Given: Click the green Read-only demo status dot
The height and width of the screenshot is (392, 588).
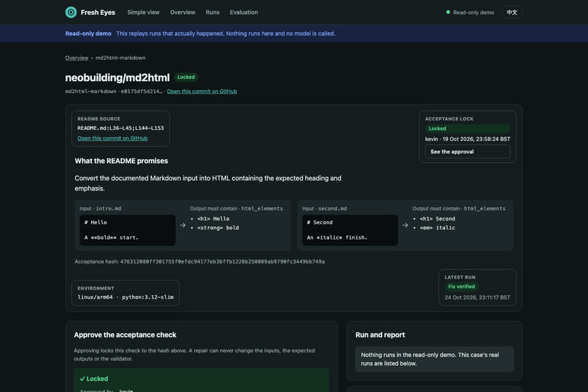Looking at the screenshot, I should pyautogui.click(x=448, y=12).
